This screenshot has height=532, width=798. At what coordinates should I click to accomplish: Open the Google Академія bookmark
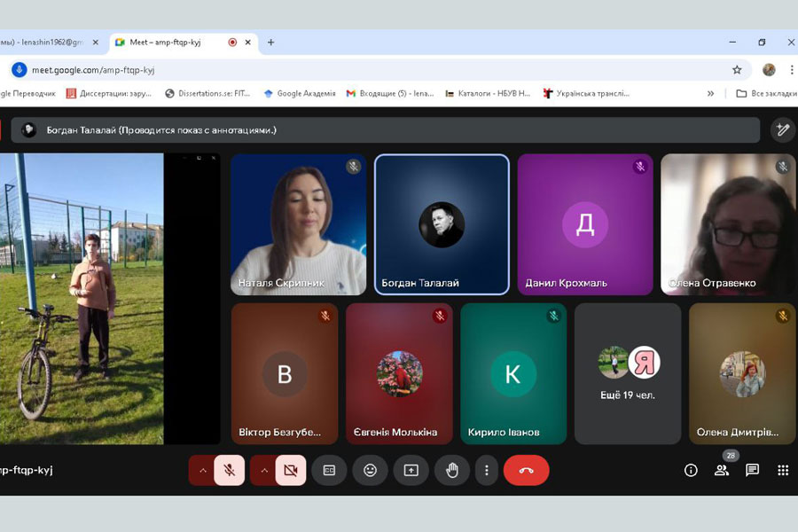point(300,93)
